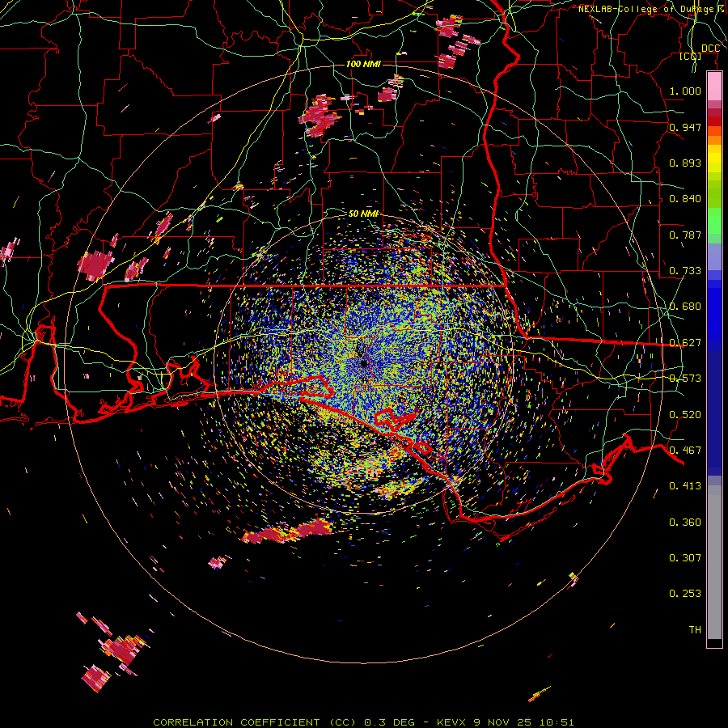This screenshot has width=728, height=728.
Task: Pick the 0.787 legend label
Action: [685, 235]
